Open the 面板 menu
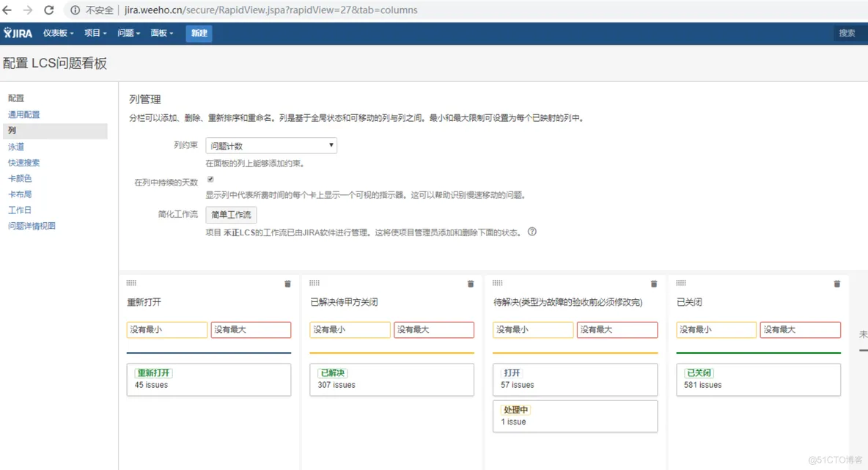The image size is (868, 470). pos(161,33)
